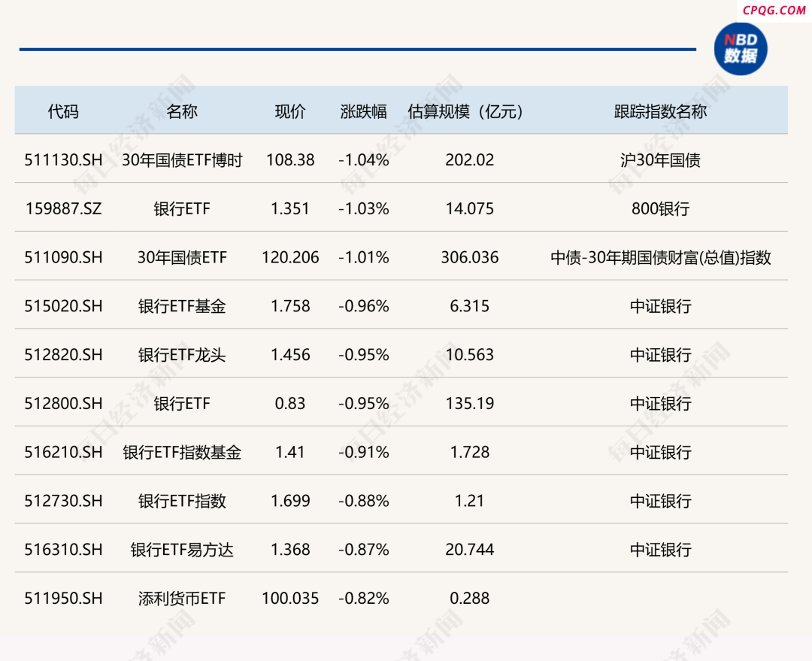Click code 511950.SH
This screenshot has height=661, width=812.
pos(63,599)
